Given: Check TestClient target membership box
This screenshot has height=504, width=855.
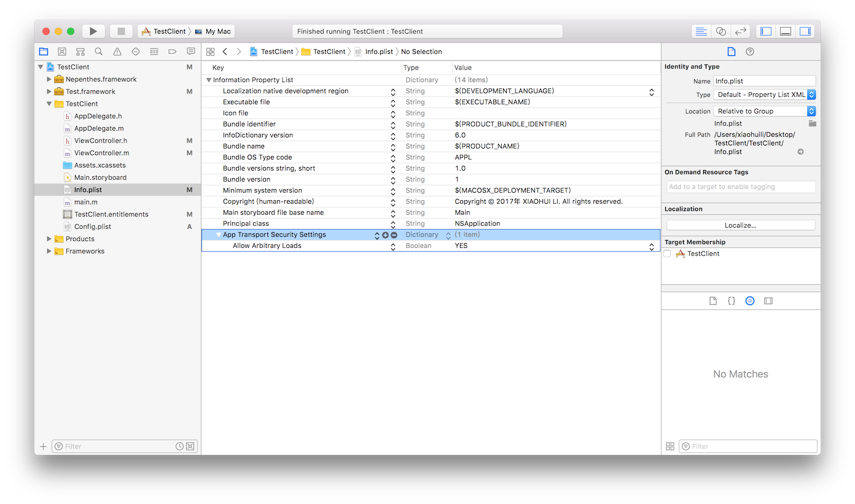Looking at the screenshot, I should click(668, 254).
